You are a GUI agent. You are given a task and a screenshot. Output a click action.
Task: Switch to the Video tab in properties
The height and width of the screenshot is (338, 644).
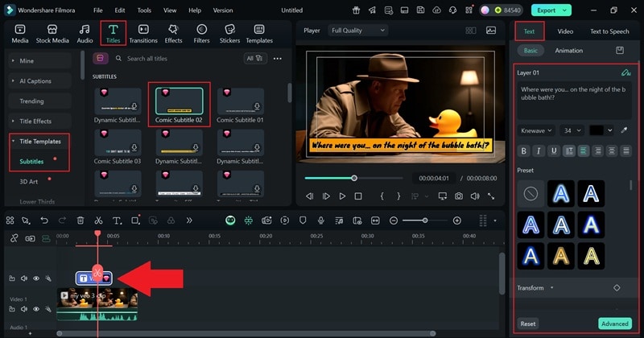pos(565,31)
